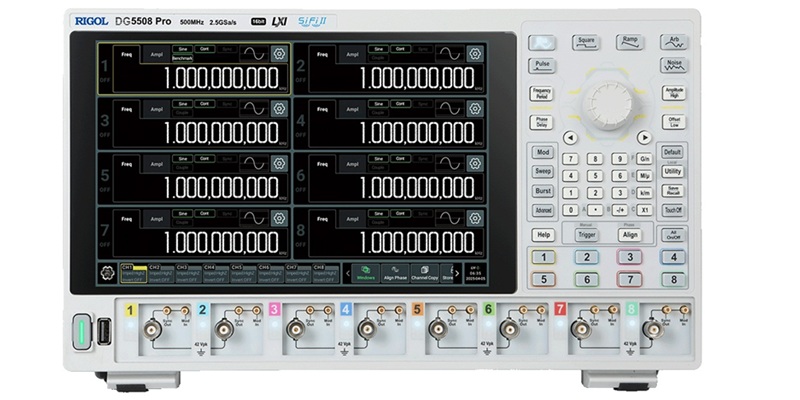
Task: Click the manual Trigger key
Action: pyautogui.click(x=587, y=235)
